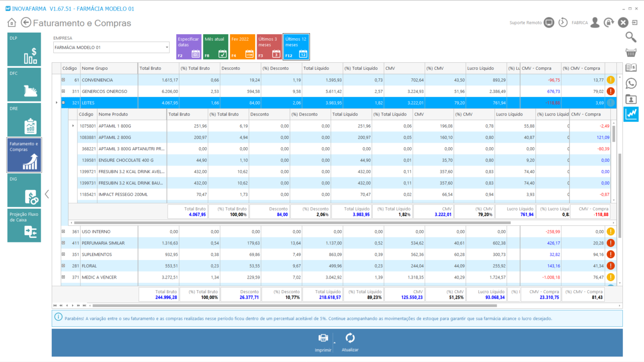
Task: Open the WhatsApp icon in right sidebar
Action: pyautogui.click(x=631, y=83)
